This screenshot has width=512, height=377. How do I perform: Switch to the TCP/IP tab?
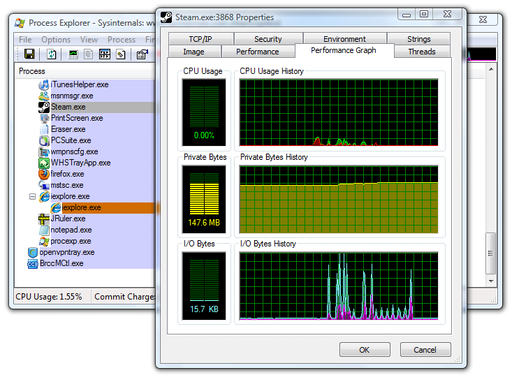tap(200, 39)
